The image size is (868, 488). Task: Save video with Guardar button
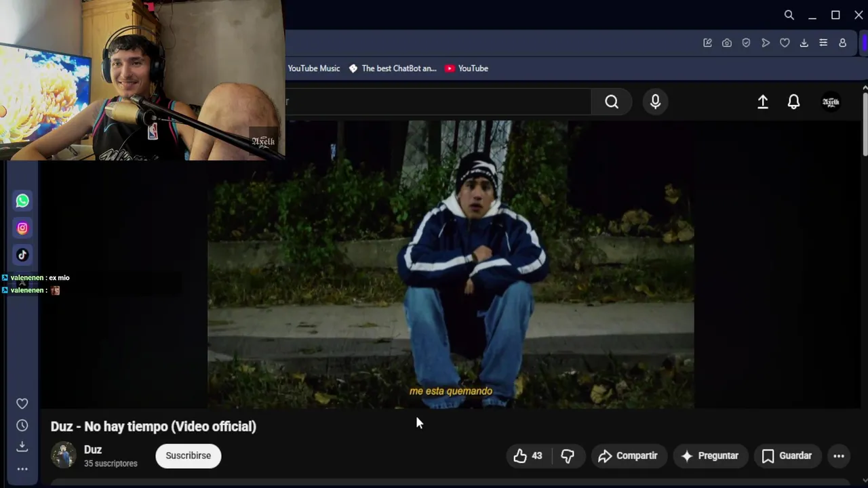pyautogui.click(x=787, y=455)
